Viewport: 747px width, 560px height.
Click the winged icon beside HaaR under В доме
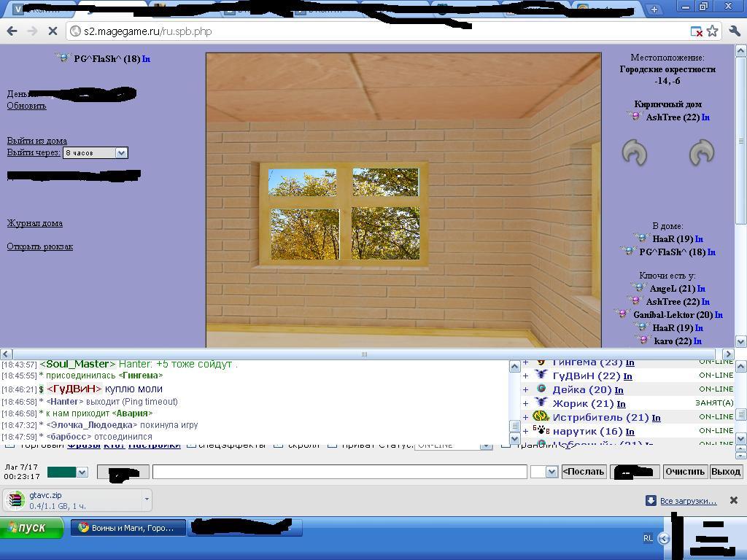tap(641, 238)
